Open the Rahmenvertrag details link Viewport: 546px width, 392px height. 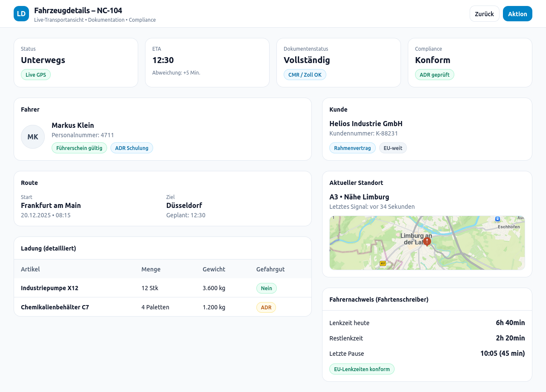(352, 148)
